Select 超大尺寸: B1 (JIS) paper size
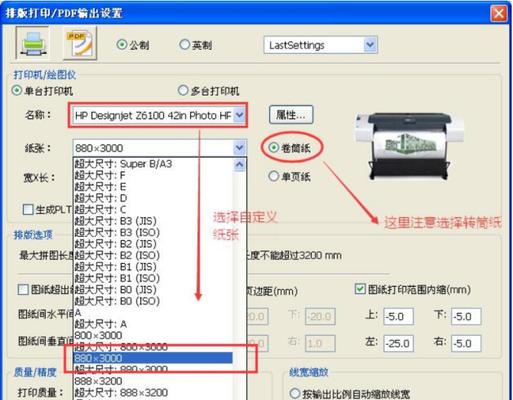The image size is (513, 400). click(x=153, y=267)
